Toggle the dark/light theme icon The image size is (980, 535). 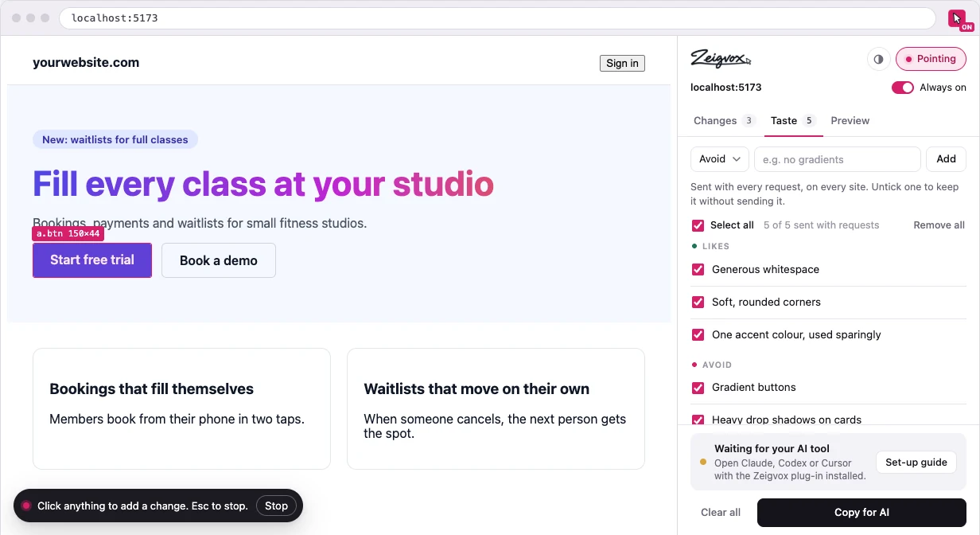878,59
